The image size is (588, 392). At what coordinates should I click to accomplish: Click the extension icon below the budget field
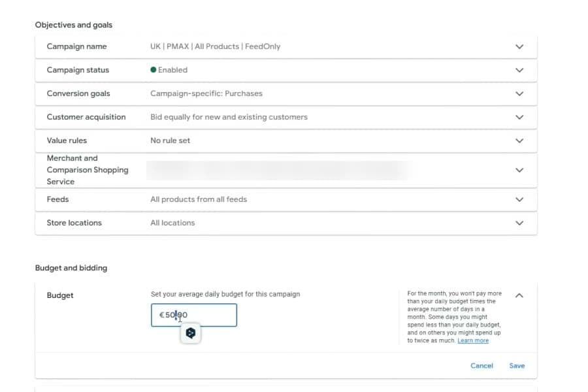[x=191, y=333]
